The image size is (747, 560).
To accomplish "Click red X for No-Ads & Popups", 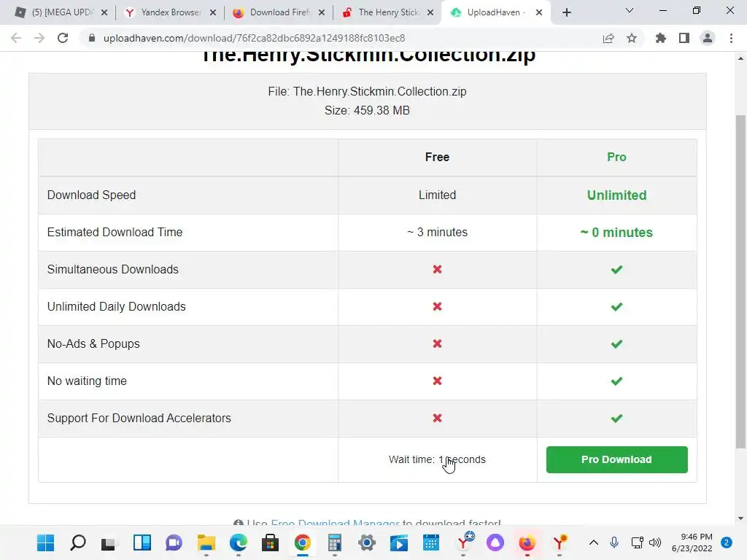I will pyautogui.click(x=437, y=343).
